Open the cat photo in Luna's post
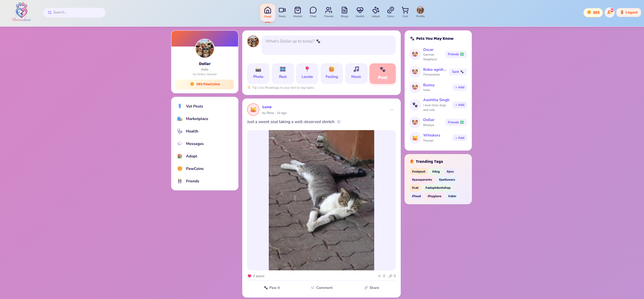The image size is (644, 299). (x=321, y=200)
